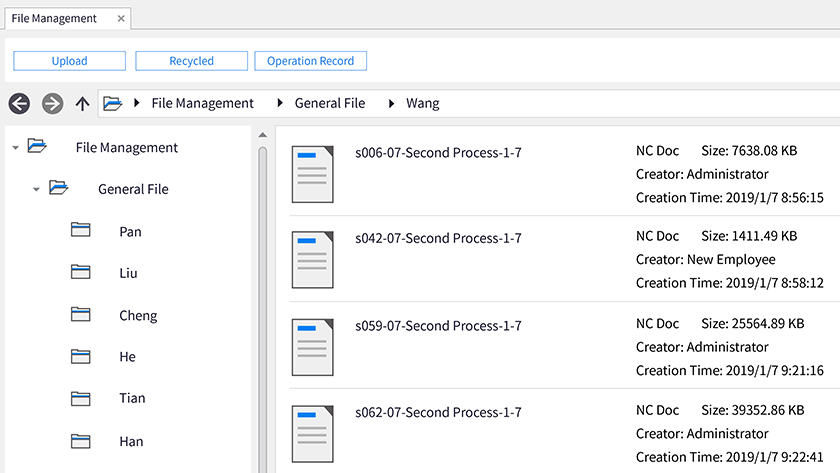Click the breadcrumb open-folder icon
This screenshot has height=473, width=840.
112,103
